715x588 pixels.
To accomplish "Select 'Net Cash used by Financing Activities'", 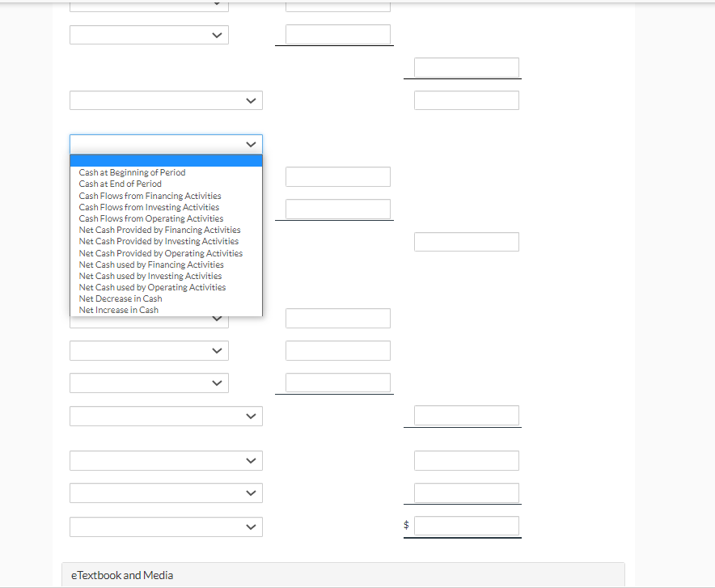I will pyautogui.click(x=166, y=264).
